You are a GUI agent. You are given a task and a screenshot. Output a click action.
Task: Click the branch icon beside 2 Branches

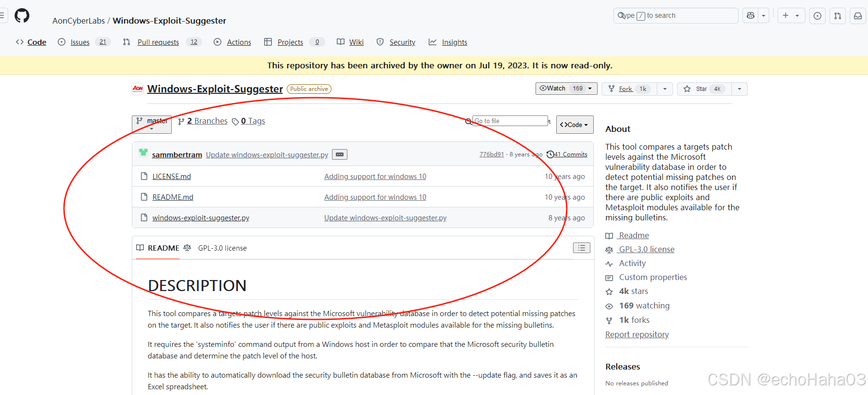click(181, 121)
